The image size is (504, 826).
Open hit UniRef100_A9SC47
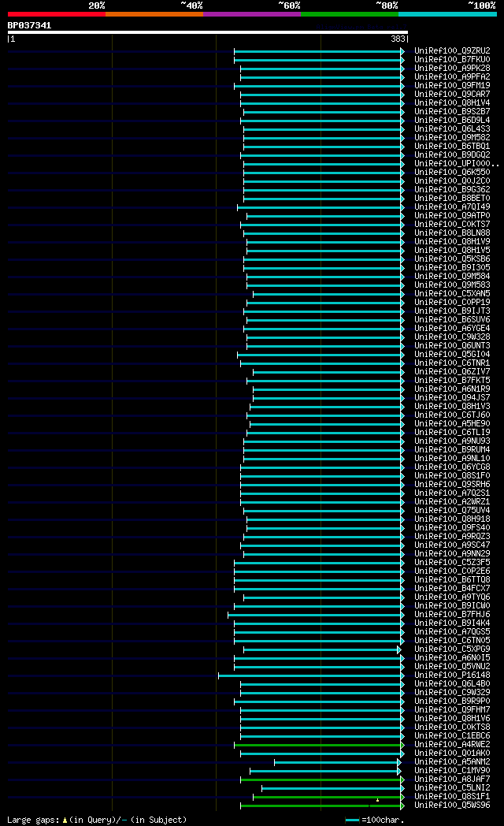point(452,545)
